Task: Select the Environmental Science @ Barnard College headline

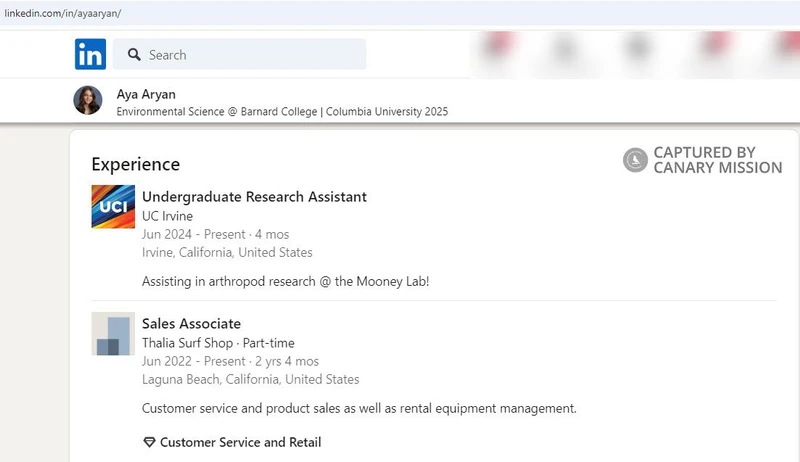Action: [282, 112]
